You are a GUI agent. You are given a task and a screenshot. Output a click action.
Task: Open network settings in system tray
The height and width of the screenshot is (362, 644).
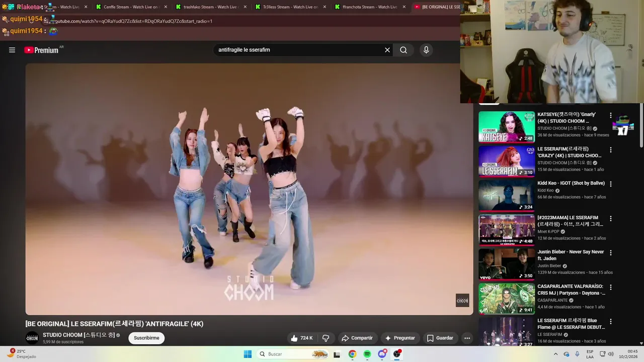(602, 354)
